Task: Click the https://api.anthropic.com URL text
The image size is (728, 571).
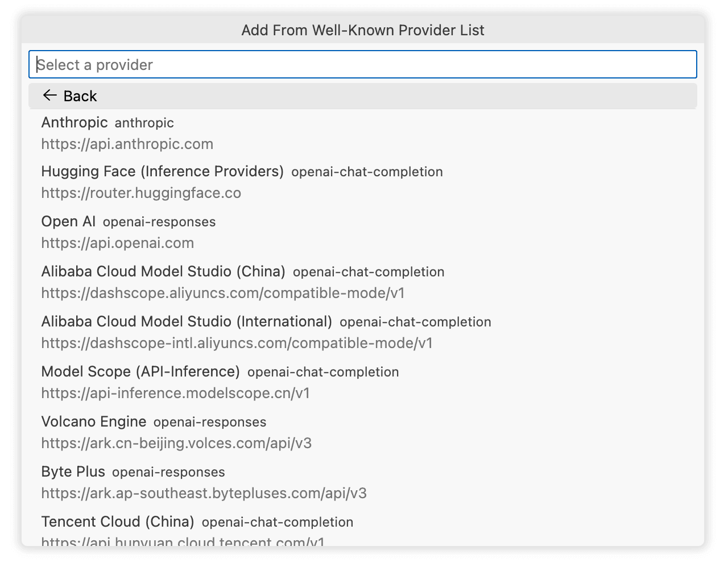Action: (x=127, y=144)
